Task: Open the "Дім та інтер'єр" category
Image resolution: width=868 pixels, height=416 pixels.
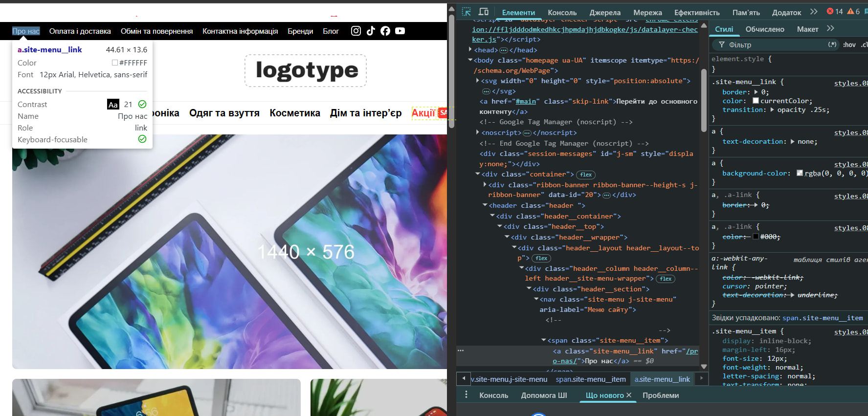Action: click(366, 113)
